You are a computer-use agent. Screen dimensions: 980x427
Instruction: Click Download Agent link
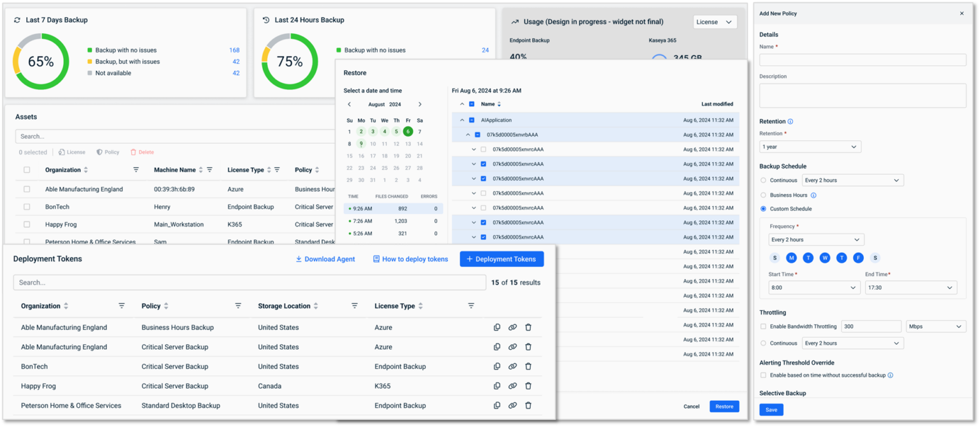coord(325,259)
